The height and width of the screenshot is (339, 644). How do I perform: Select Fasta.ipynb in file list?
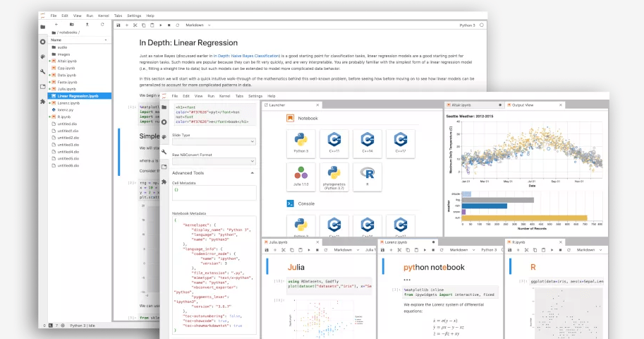tap(80, 82)
